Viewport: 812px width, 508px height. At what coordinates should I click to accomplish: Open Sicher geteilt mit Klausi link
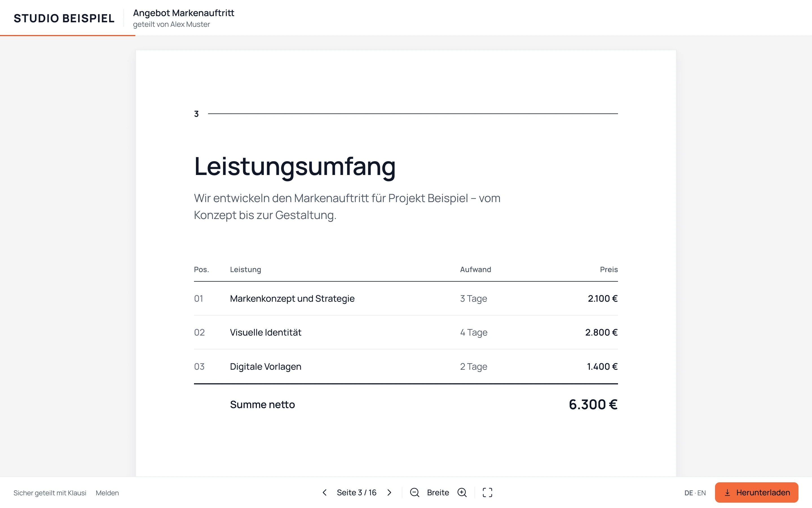[x=50, y=493]
